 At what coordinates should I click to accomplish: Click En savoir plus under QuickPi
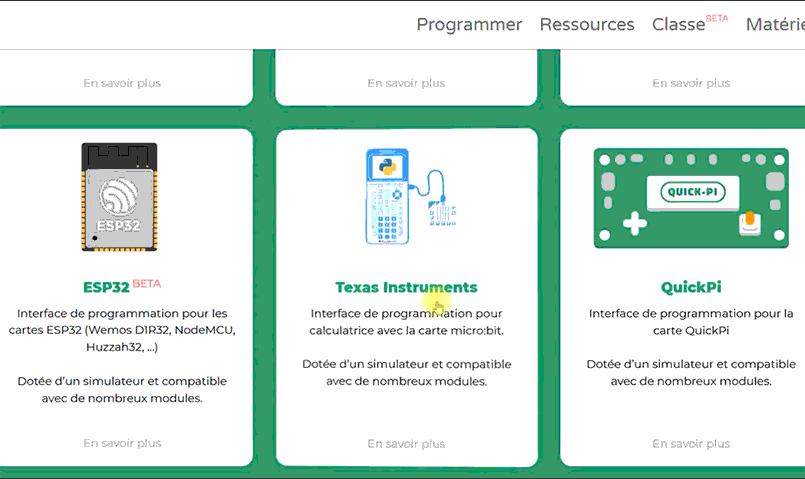tap(691, 444)
